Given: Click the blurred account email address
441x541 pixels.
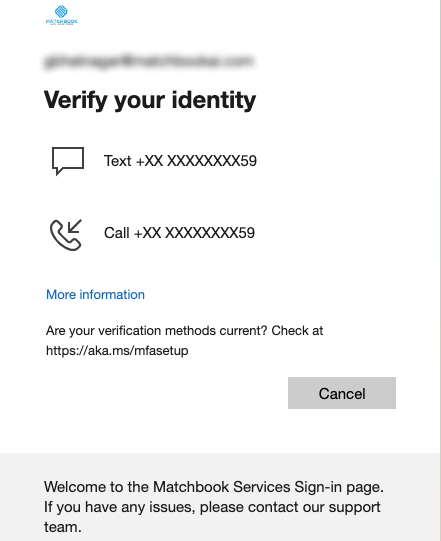Looking at the screenshot, I should tap(149, 61).
